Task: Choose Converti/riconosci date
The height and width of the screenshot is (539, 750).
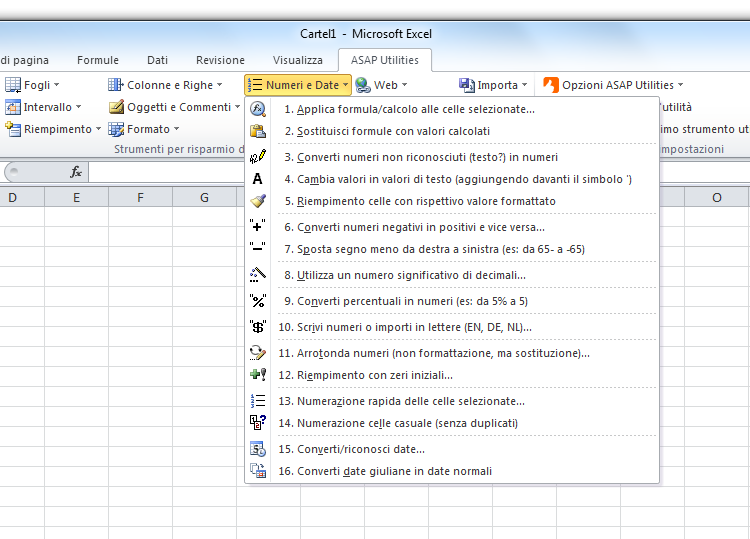Action: 452,449
